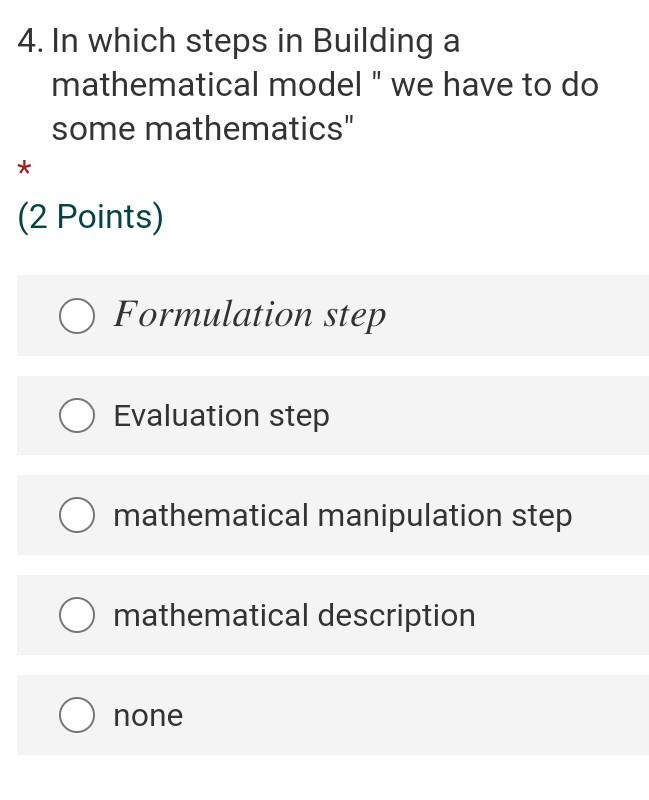Image resolution: width=649 pixels, height=800 pixels.
Task: Click the Evaluation step label text
Action: 221,416
